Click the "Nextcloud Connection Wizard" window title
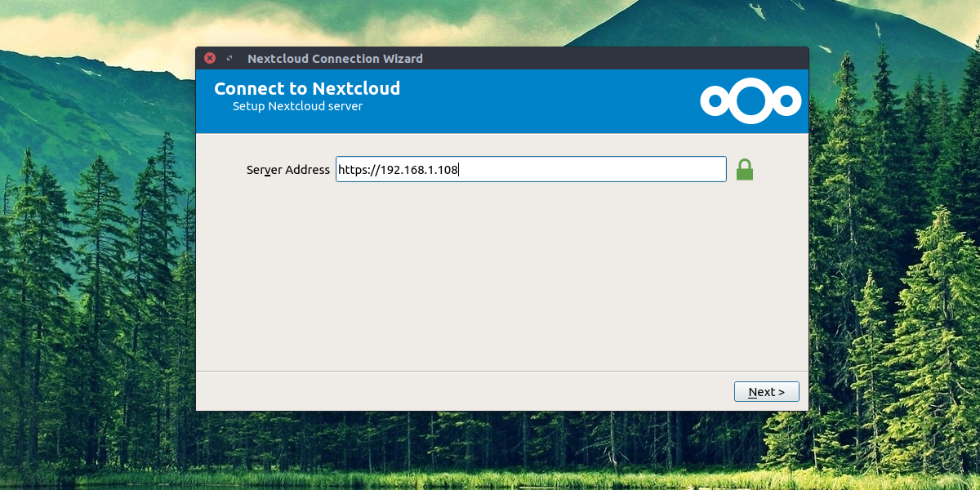 pos(335,59)
